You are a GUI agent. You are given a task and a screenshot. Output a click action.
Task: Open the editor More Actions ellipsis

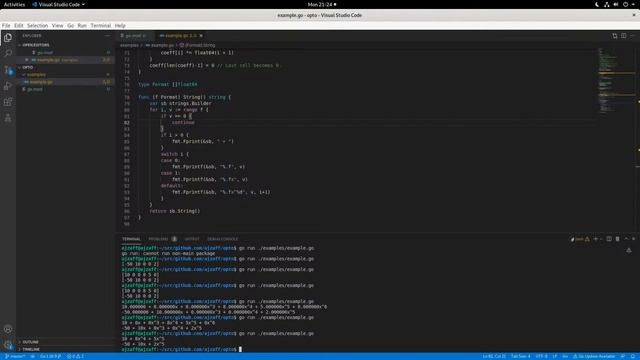tap(633, 36)
